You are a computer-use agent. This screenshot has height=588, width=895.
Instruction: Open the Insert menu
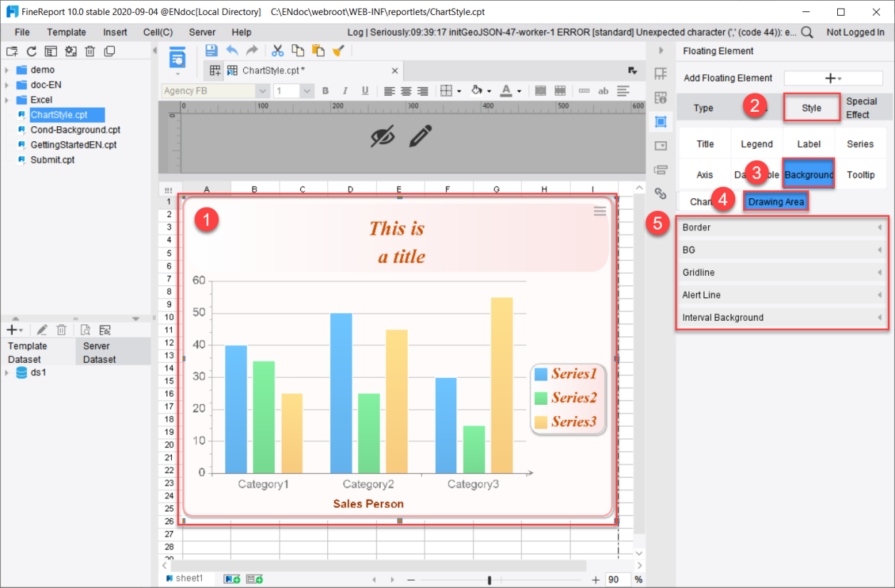[116, 32]
